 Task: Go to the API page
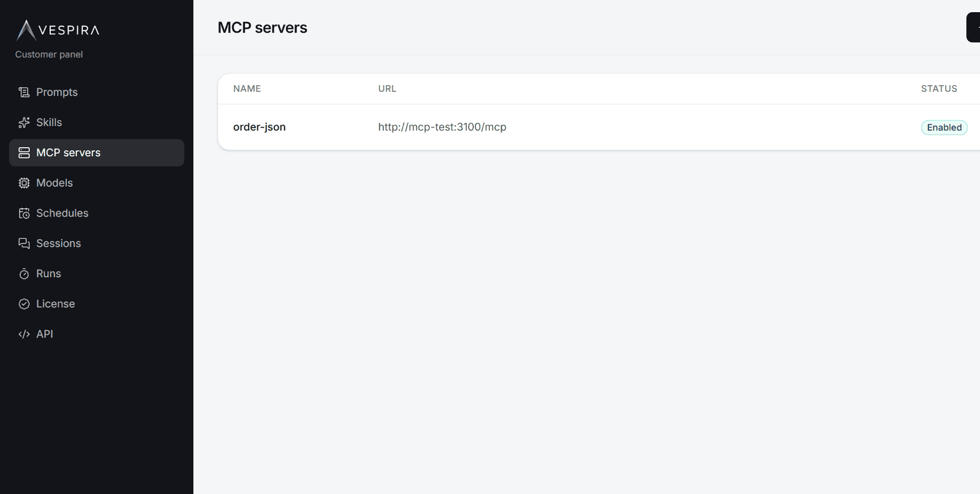click(x=97, y=334)
